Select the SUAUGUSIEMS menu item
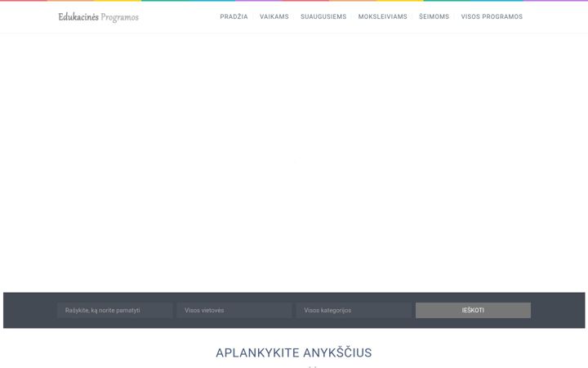The image size is (588, 368). point(323,16)
